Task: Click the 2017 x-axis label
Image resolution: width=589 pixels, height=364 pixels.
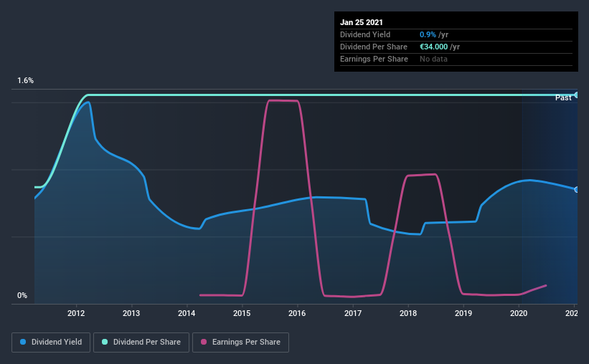Action: (x=353, y=313)
